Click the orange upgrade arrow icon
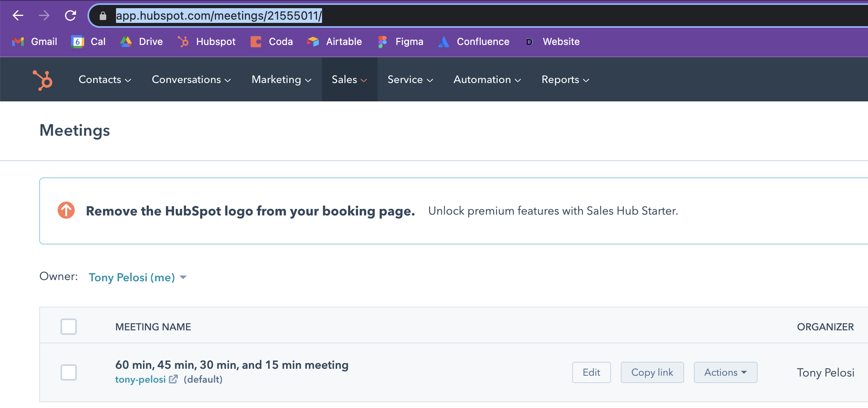This screenshot has width=868, height=408. click(66, 211)
